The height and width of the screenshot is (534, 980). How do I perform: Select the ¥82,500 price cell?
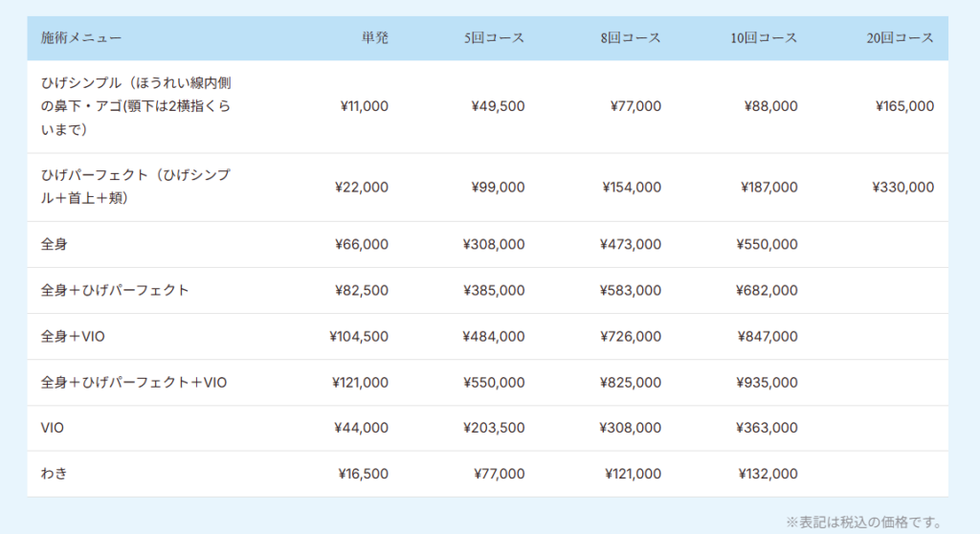coord(361,291)
